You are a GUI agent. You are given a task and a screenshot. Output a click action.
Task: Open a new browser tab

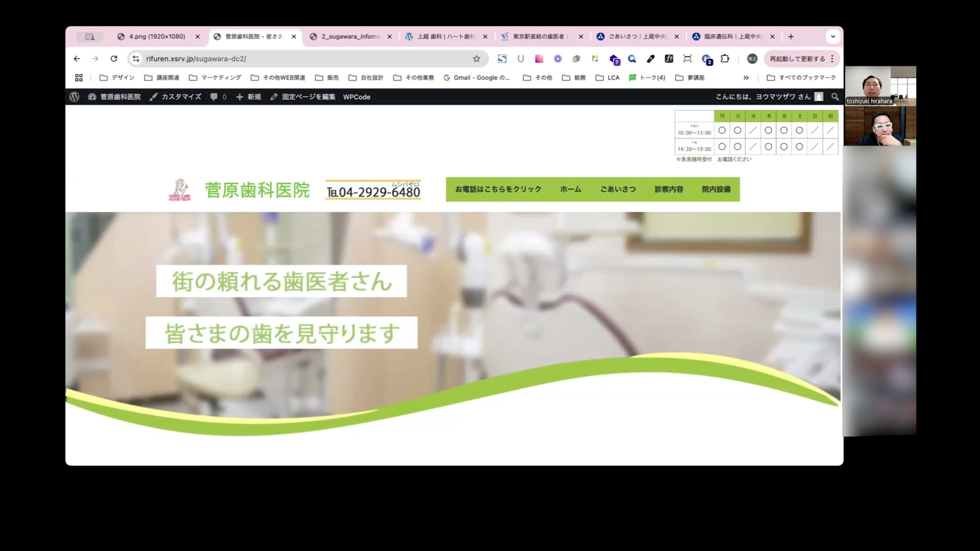(791, 37)
